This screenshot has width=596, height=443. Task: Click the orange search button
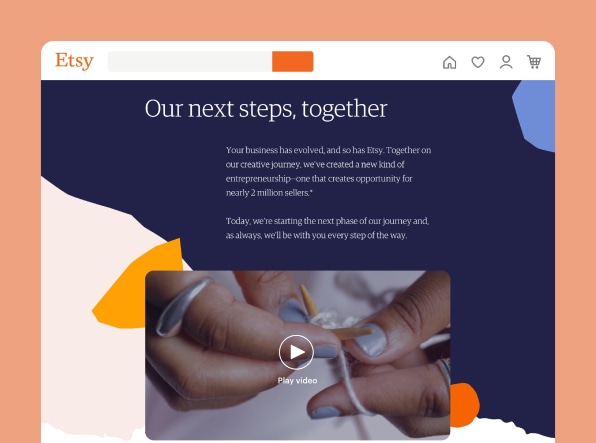293,61
